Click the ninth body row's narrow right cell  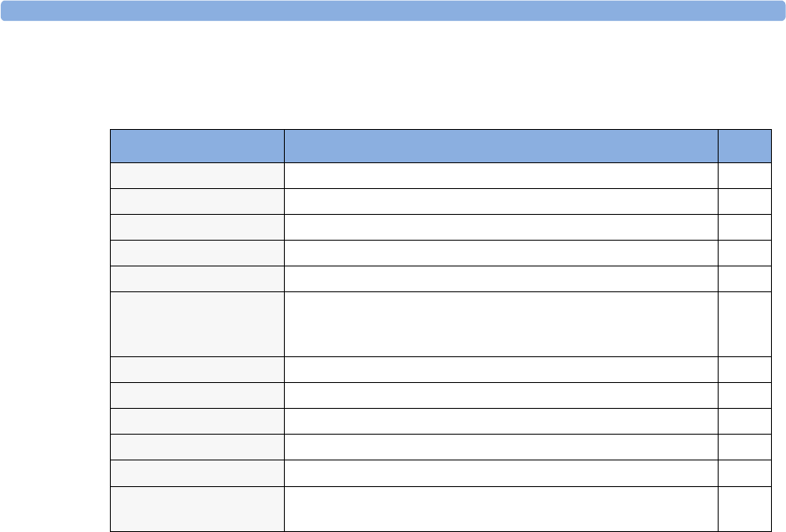[745, 420]
